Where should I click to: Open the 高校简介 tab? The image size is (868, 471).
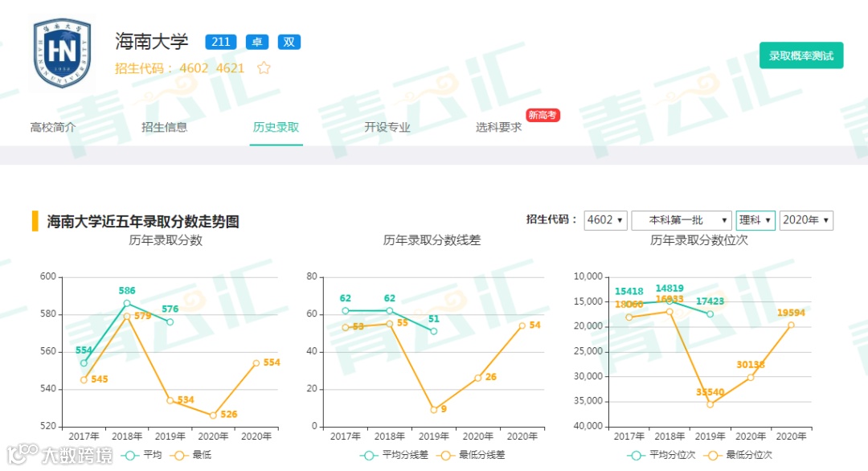pyautogui.click(x=53, y=127)
